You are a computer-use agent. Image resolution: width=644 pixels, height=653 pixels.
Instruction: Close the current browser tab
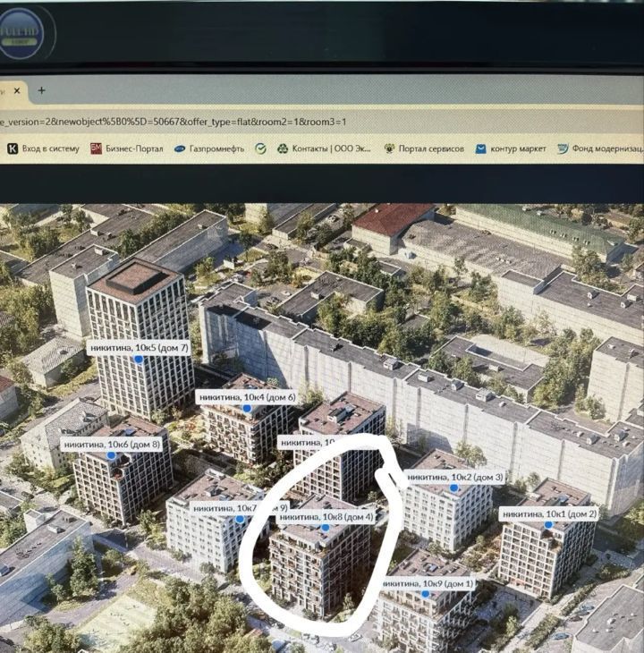pyautogui.click(x=17, y=90)
